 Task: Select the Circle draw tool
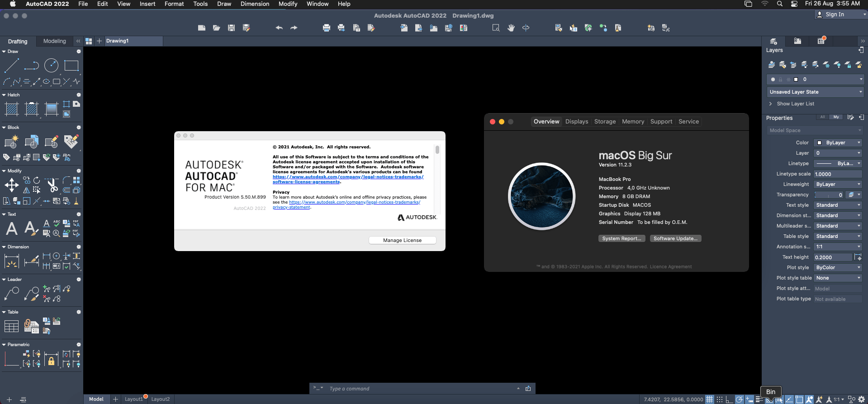coord(51,66)
